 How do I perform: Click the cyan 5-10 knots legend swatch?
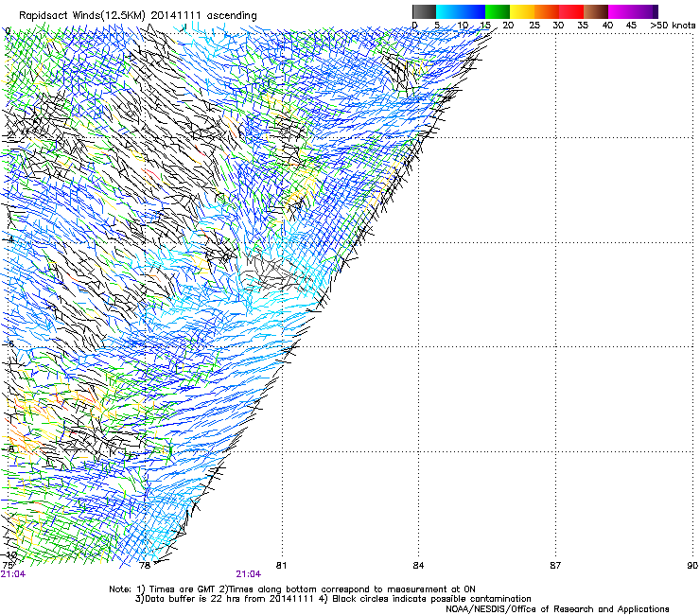[448, 11]
